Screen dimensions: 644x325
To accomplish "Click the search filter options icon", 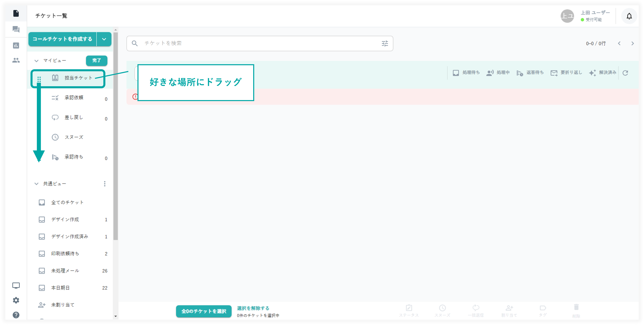I will coord(384,43).
